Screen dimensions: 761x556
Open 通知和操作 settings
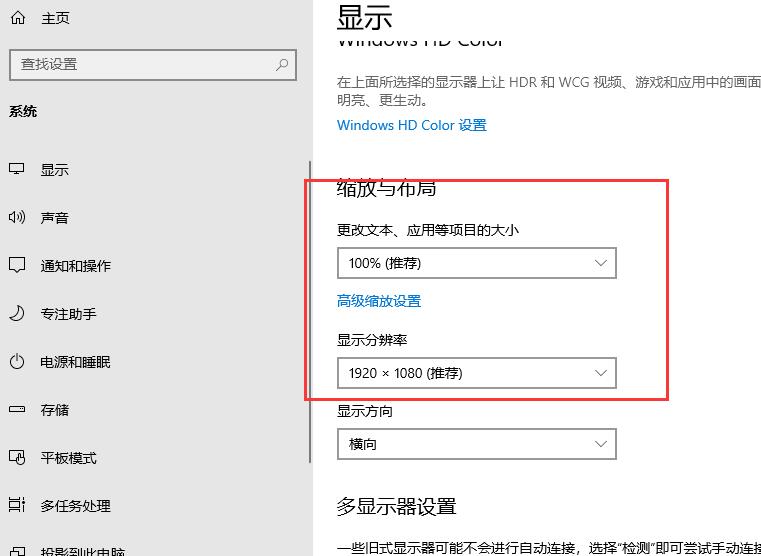coord(76,265)
